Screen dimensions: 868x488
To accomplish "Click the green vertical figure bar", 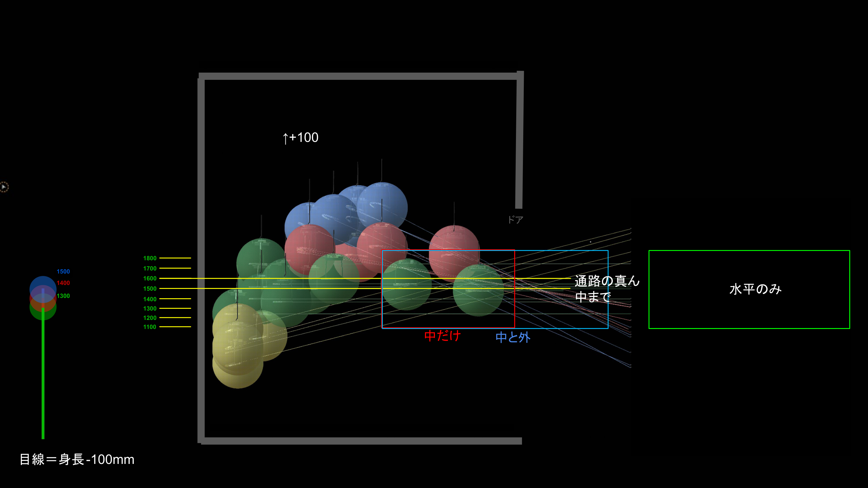I will (43, 373).
